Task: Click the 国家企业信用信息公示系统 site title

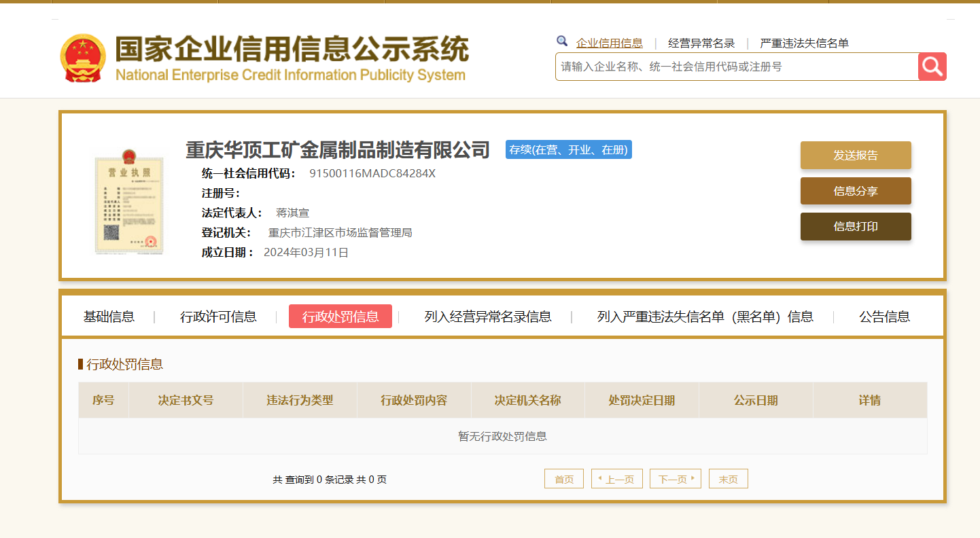Action: [292, 50]
